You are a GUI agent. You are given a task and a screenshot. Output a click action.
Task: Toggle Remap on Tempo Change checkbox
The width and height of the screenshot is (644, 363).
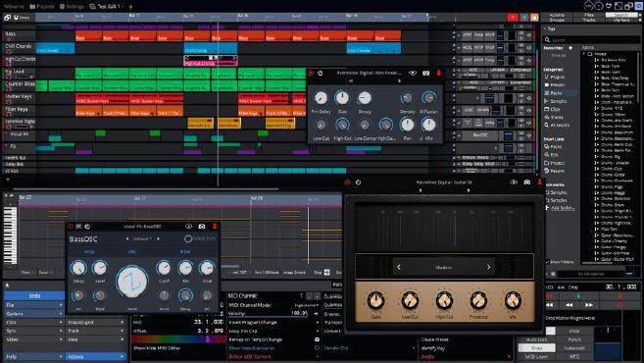point(317,339)
